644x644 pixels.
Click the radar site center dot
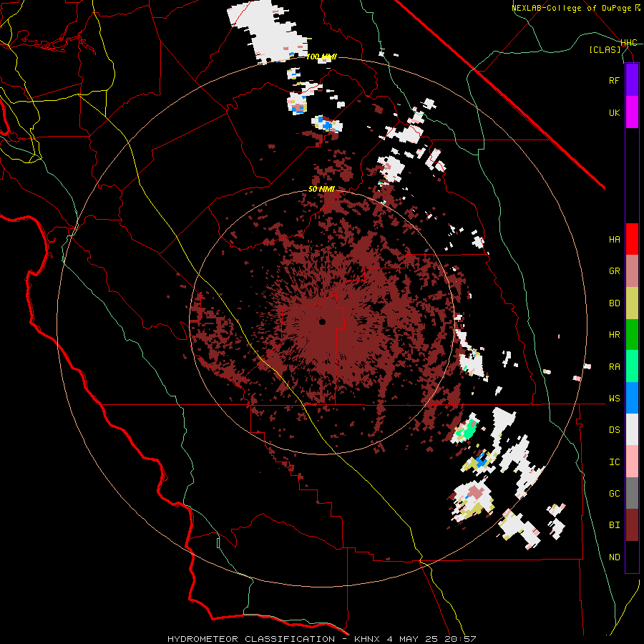click(322, 321)
